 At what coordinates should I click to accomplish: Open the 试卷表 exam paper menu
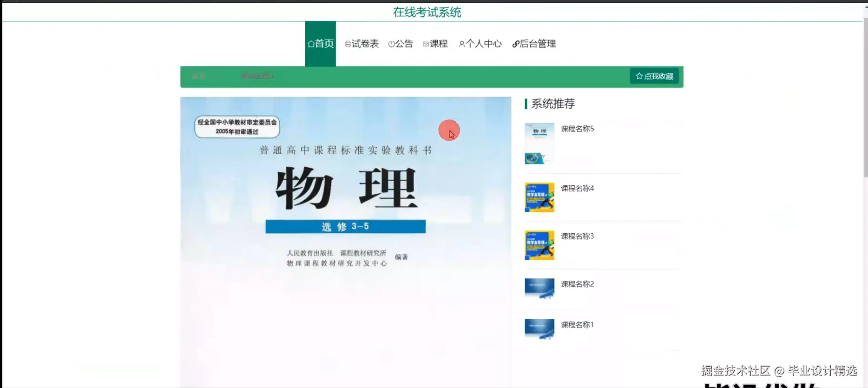(362, 44)
